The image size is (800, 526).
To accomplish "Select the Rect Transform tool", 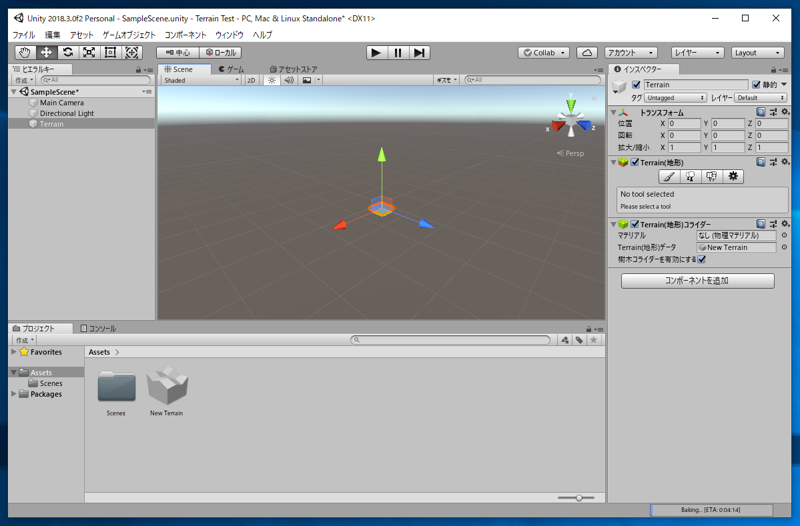I will tap(110, 53).
